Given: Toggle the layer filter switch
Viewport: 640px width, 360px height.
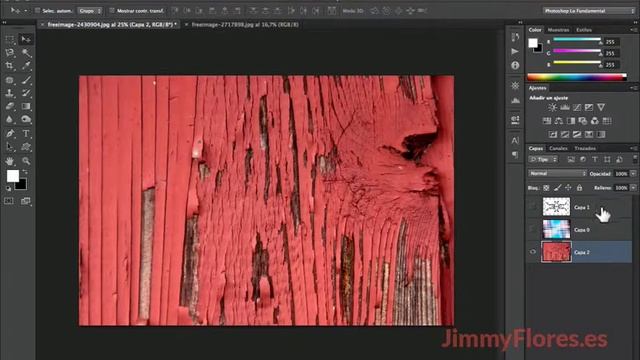Looking at the screenshot, I should click(635, 159).
